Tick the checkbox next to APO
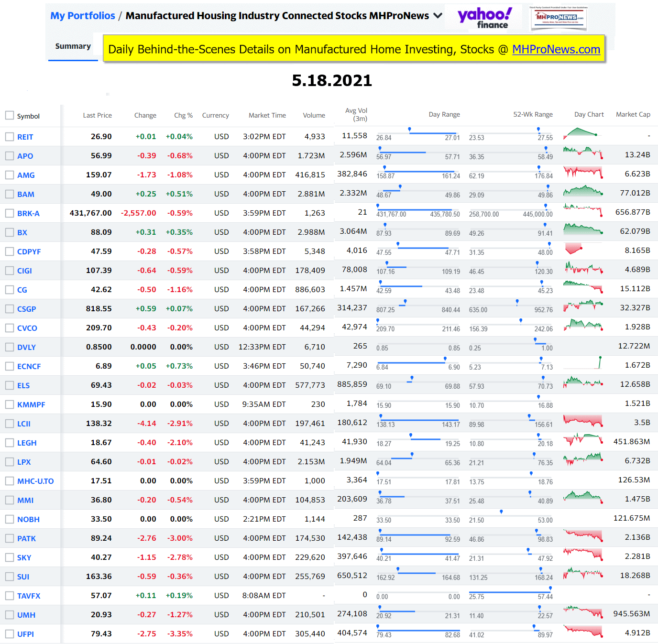The width and height of the screenshot is (658, 644). click(x=10, y=156)
